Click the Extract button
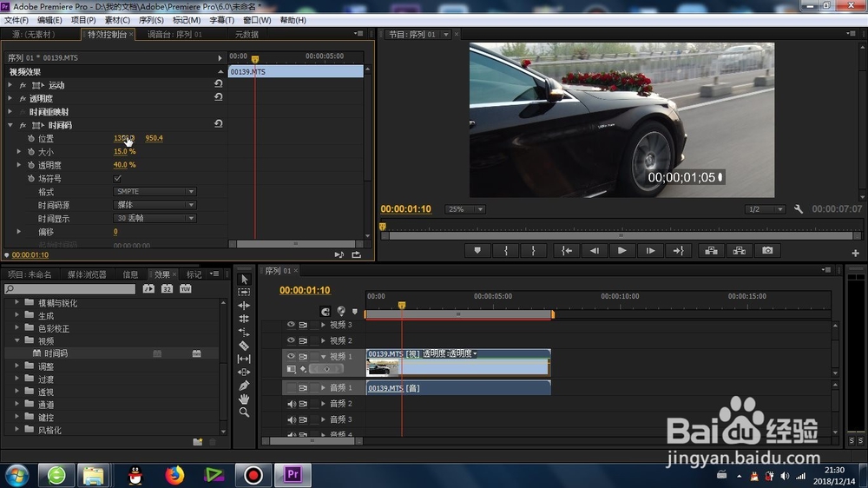 click(x=739, y=251)
